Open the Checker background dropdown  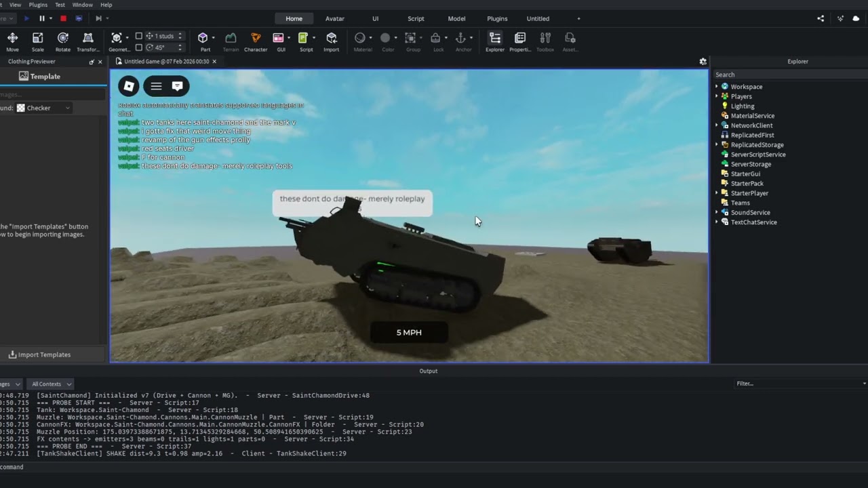tap(43, 108)
